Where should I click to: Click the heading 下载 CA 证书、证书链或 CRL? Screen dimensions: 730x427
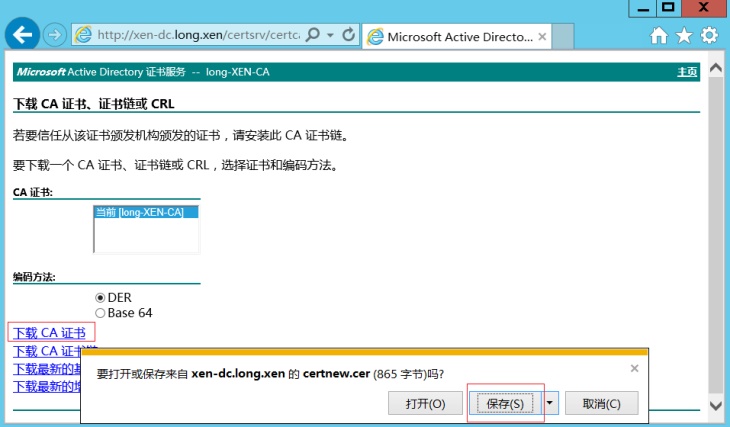pos(94,103)
